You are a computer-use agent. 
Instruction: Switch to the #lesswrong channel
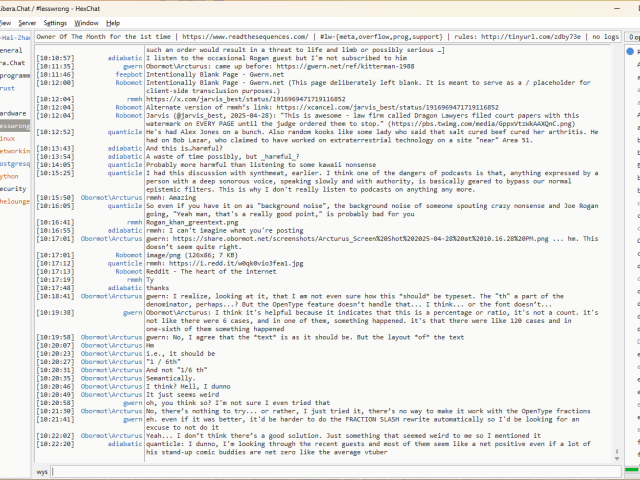(x=14, y=127)
